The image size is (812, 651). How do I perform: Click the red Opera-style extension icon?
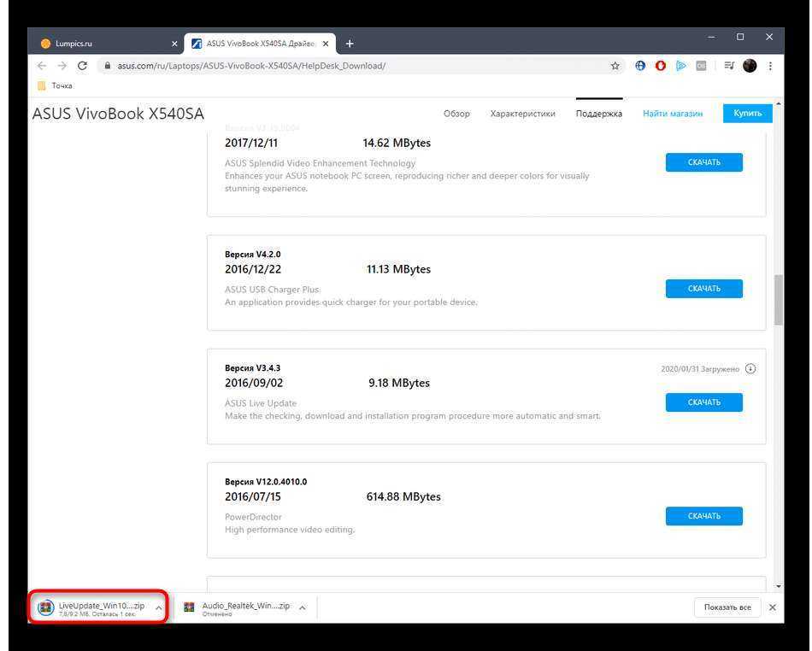pyautogui.click(x=661, y=66)
